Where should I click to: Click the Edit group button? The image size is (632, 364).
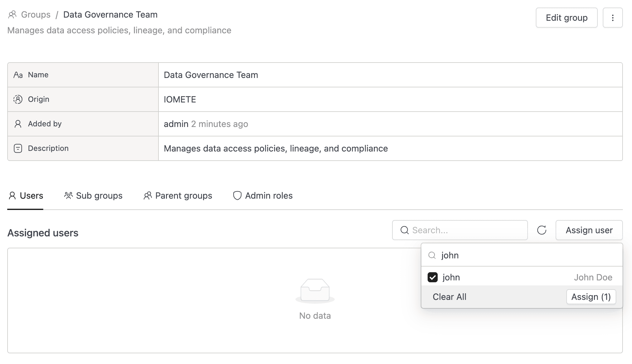click(x=566, y=18)
